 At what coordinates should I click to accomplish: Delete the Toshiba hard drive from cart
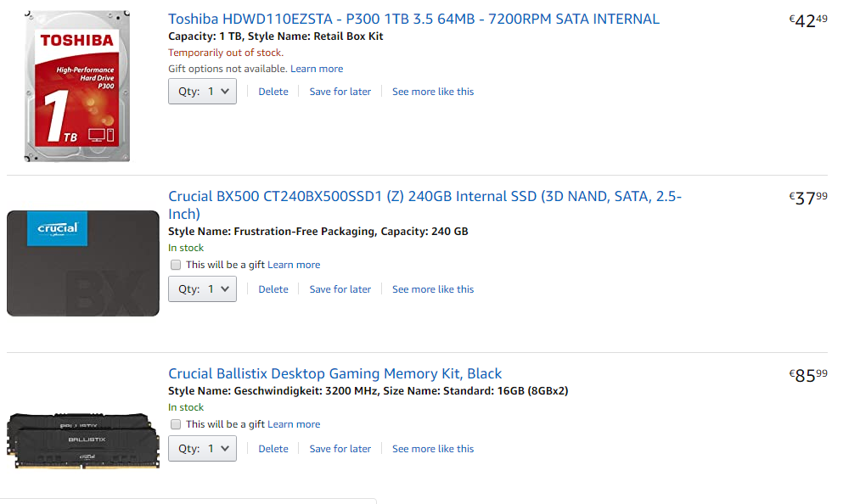[273, 92]
